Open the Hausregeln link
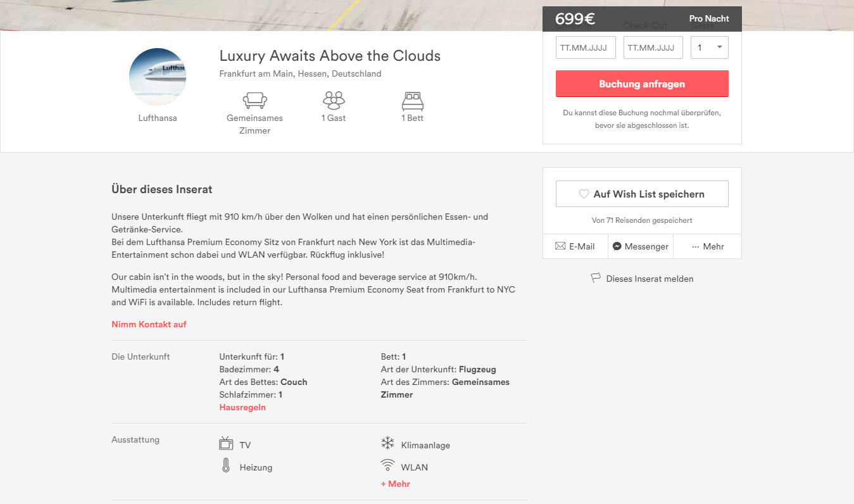854x504 pixels. [x=242, y=407]
